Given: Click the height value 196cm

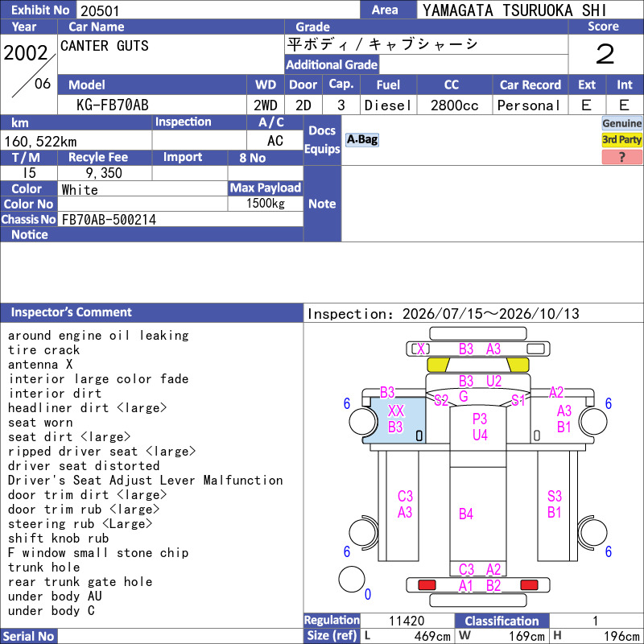Looking at the screenshot, I should tap(621, 636).
